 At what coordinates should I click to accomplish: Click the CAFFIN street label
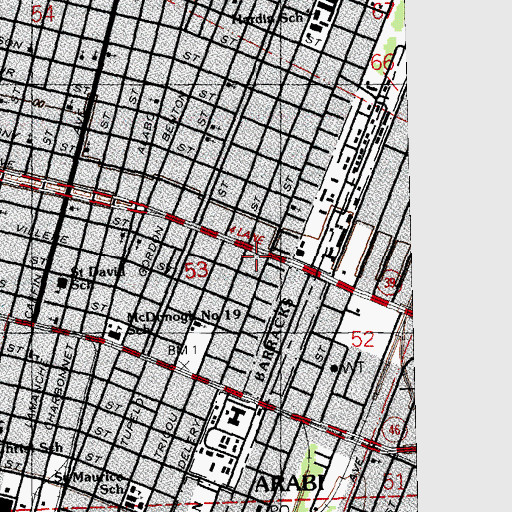(33, 295)
